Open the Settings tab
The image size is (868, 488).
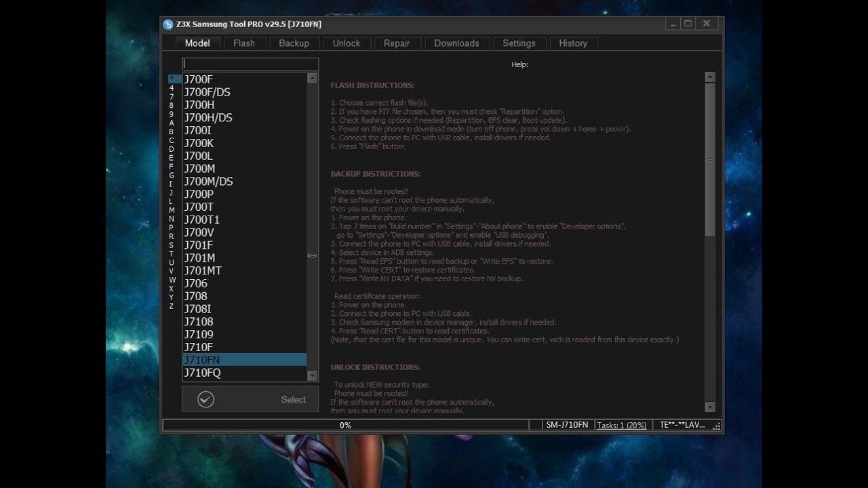coord(519,43)
